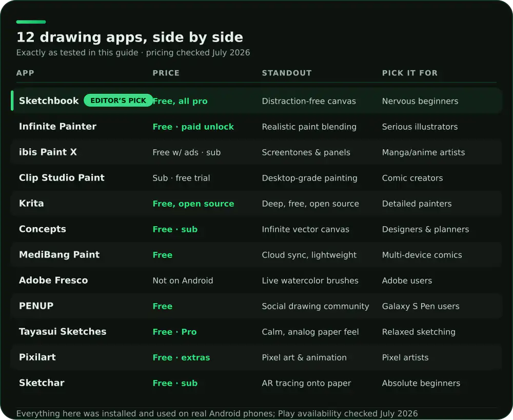The image size is (513, 420).
Task: Click 'Free, open source' price
Action: click(x=193, y=204)
